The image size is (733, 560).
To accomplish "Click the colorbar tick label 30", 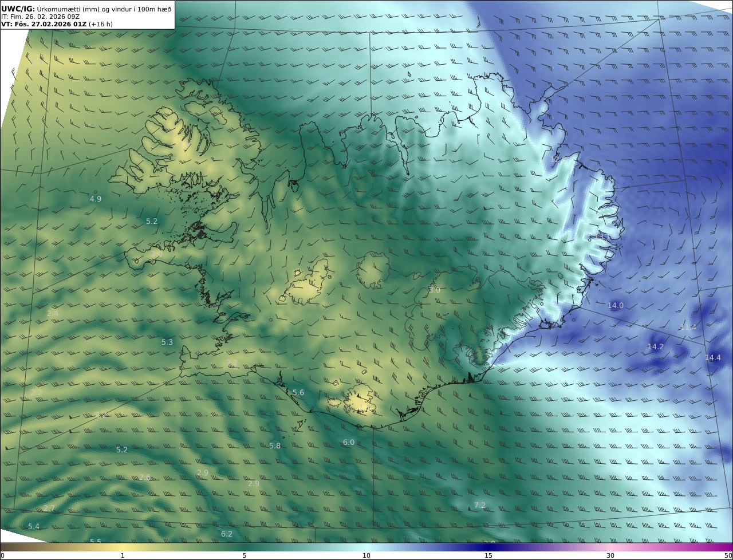I will pyautogui.click(x=610, y=556).
